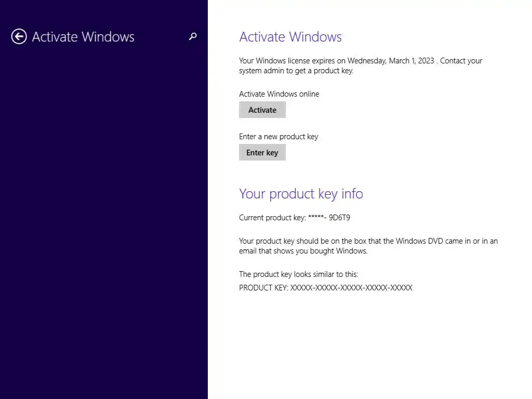Go back using the circled arrow icon
The height and width of the screenshot is (399, 532).
(19, 36)
